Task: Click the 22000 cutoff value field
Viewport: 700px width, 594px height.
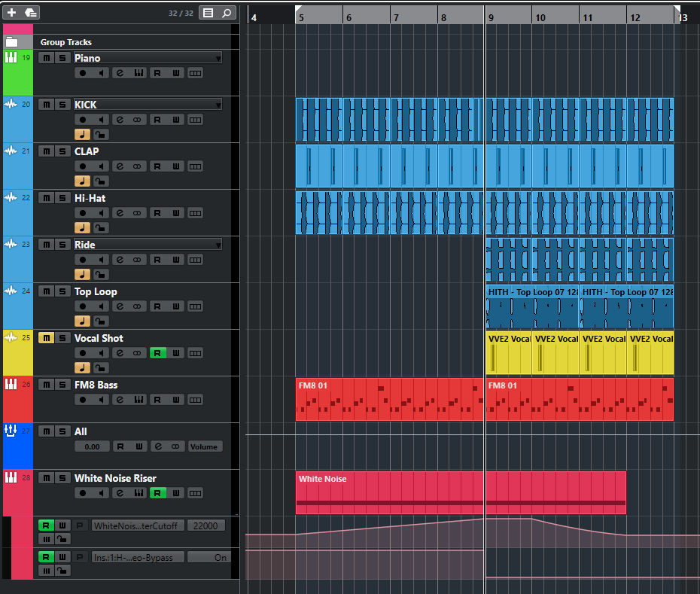Action: (x=205, y=526)
